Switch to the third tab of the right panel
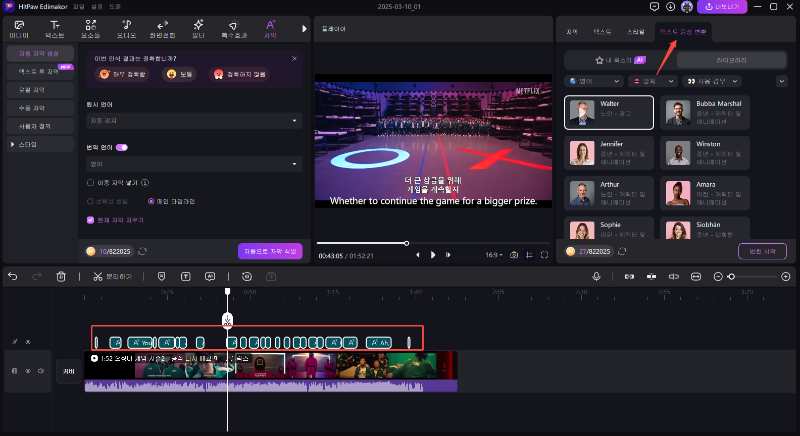This screenshot has width=800, height=436. pyautogui.click(x=636, y=32)
